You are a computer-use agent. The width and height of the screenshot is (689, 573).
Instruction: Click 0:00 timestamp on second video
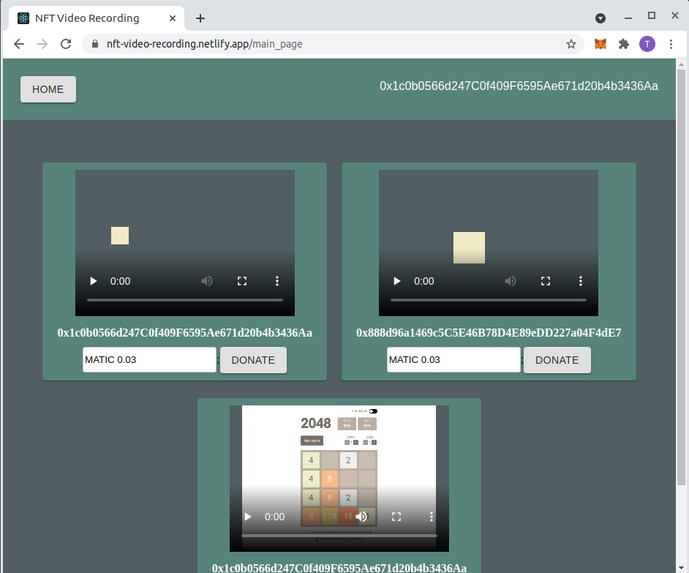click(424, 281)
